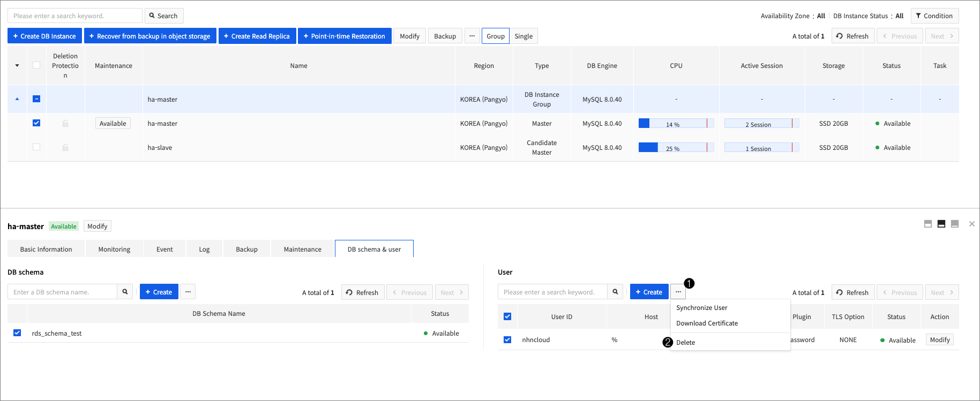This screenshot has width=980, height=401.
Task: Click Create DB Instance button
Action: pos(44,36)
